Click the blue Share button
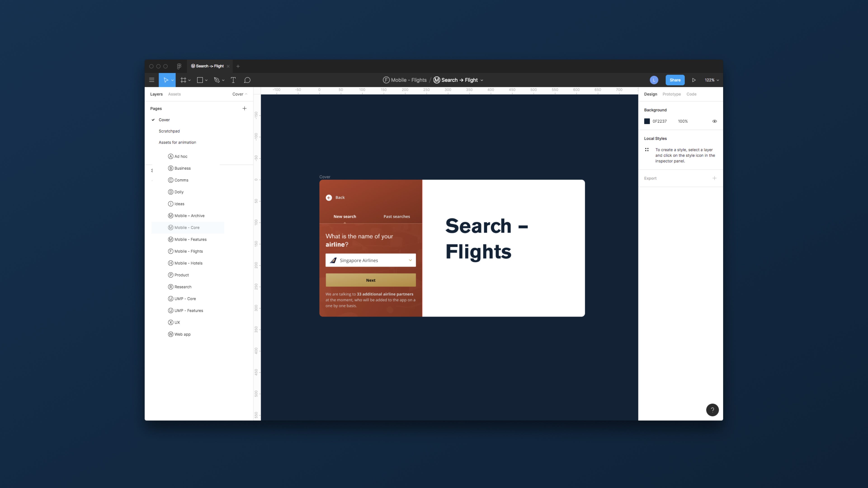This screenshot has height=488, width=868. 675,80
